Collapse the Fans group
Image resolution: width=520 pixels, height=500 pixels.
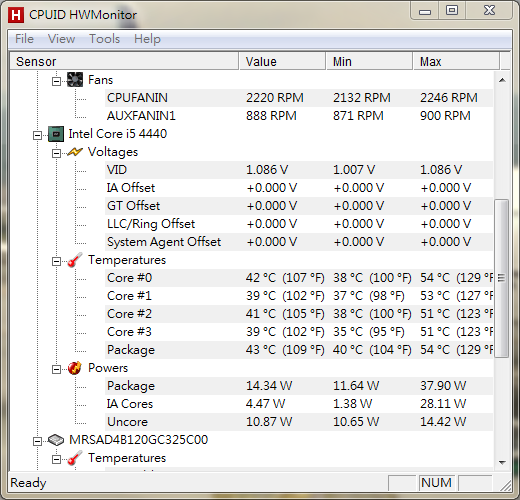[x=56, y=81]
